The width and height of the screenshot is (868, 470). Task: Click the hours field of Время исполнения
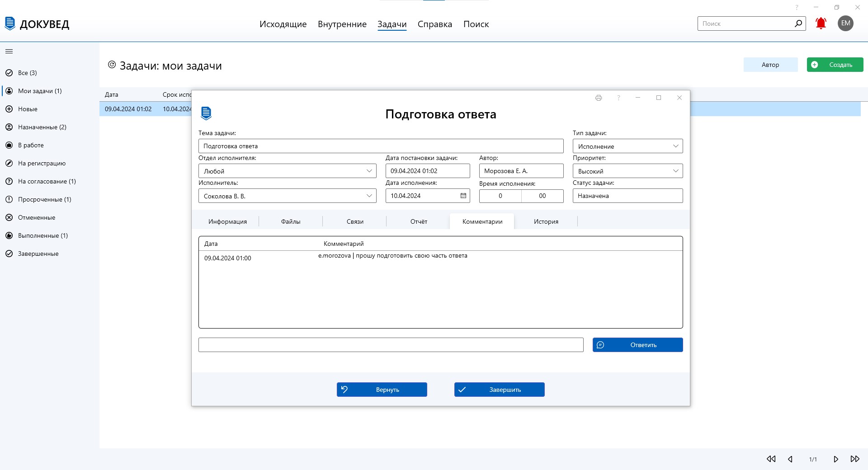point(500,196)
